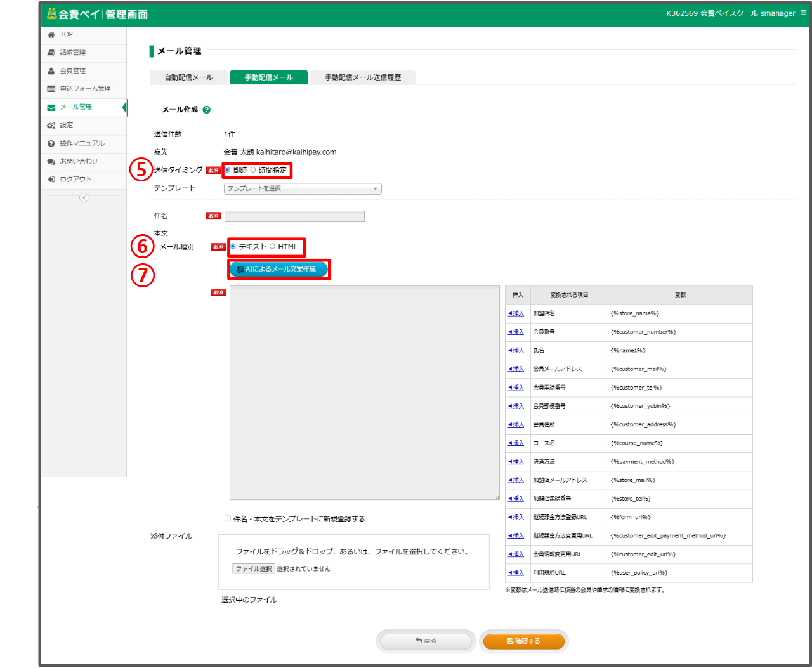
Task: Click the ログアウト exit icon
Action: (x=51, y=180)
